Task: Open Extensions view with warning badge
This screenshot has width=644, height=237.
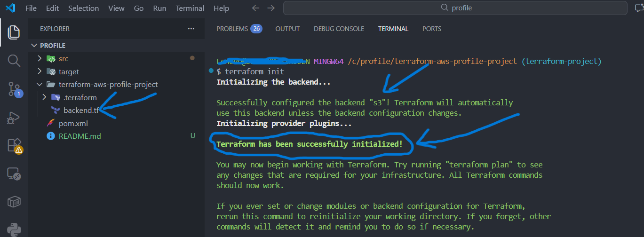Action: click(14, 146)
